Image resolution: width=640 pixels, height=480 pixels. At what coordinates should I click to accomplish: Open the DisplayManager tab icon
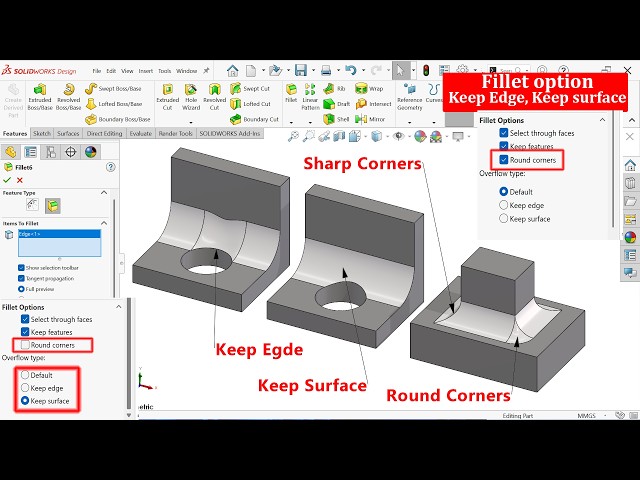coord(91,152)
